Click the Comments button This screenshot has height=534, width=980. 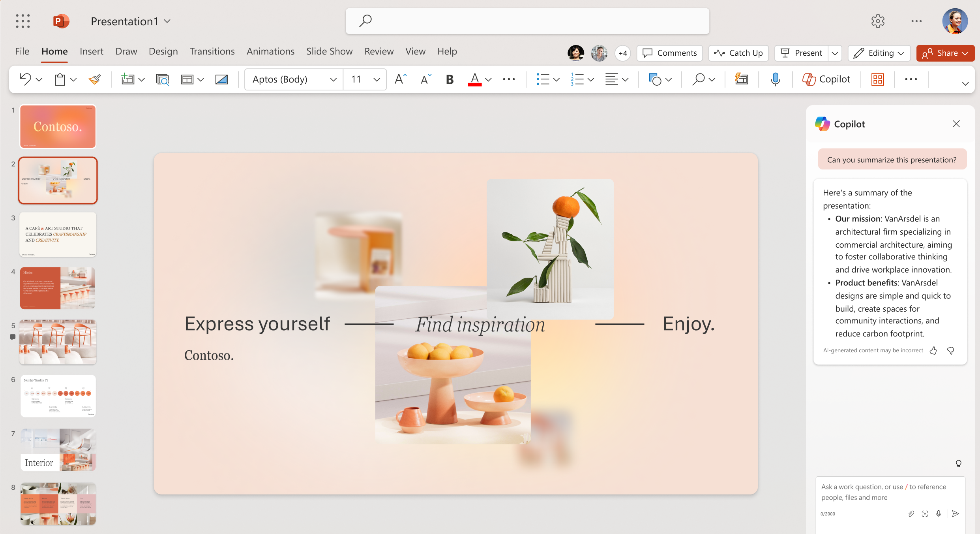(x=669, y=53)
